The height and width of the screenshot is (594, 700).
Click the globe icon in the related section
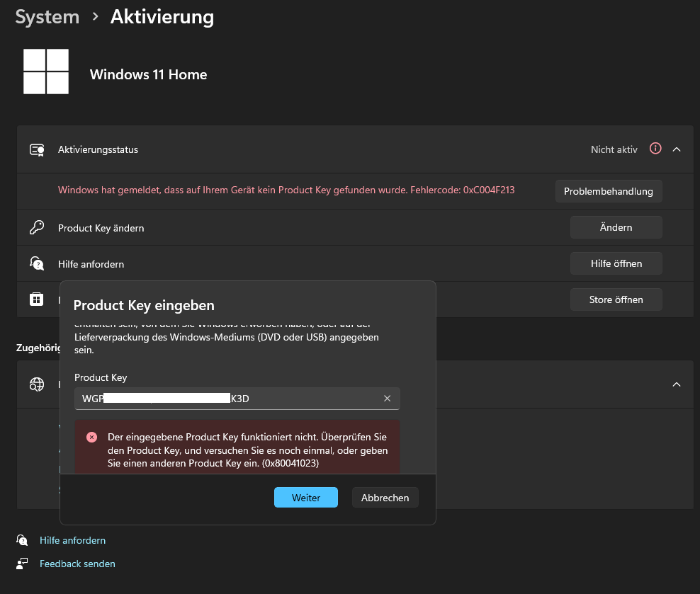(37, 384)
